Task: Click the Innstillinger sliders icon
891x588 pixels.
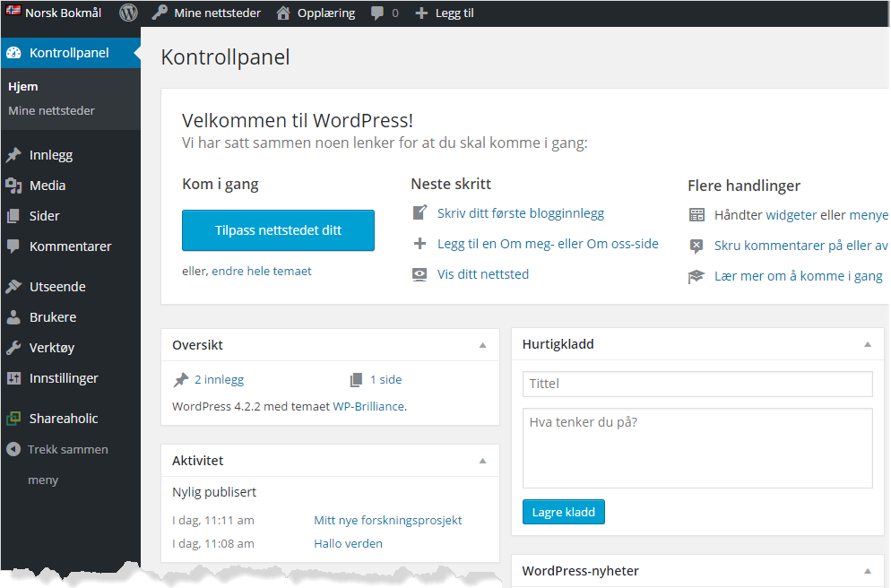Action: click(13, 378)
